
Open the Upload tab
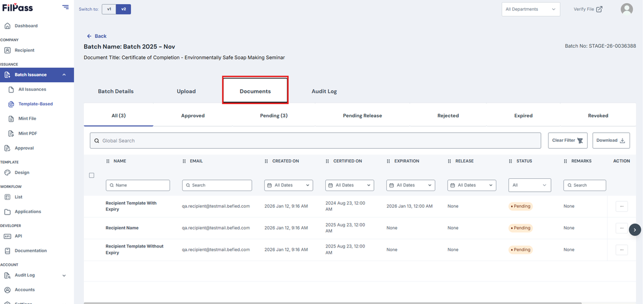coord(186,91)
